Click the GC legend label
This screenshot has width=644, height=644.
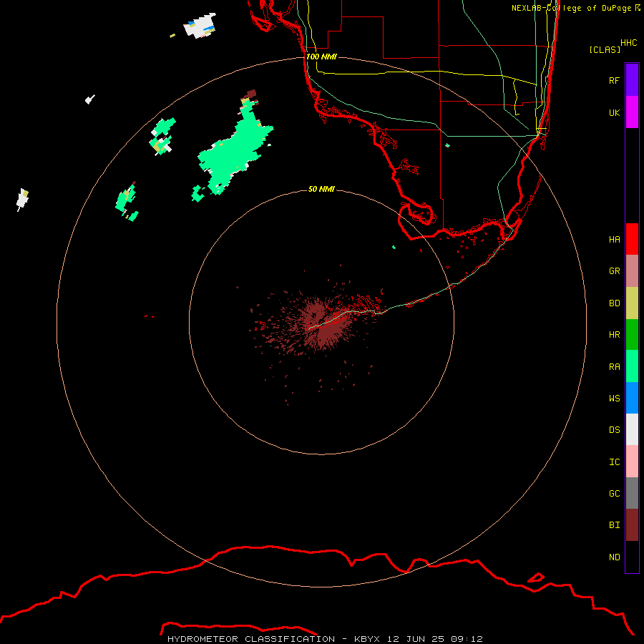click(x=615, y=493)
